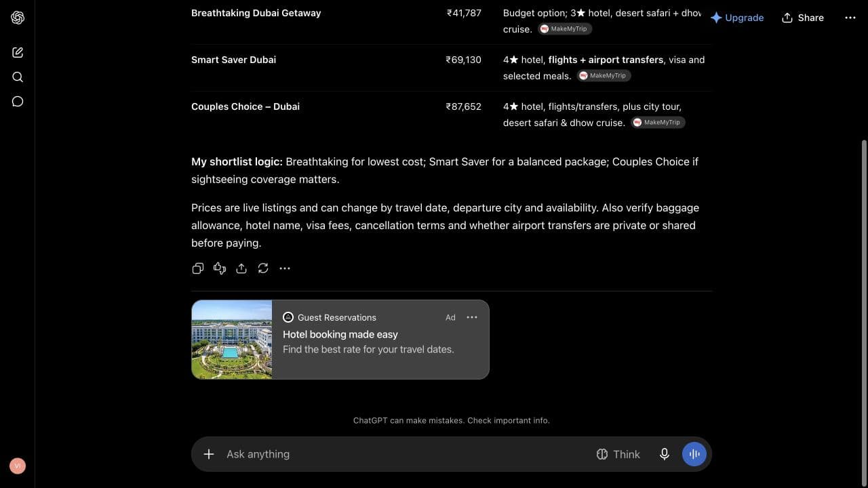868x488 pixels.
Task: Click the Hotel booking made easy ad title
Action: pos(340,334)
